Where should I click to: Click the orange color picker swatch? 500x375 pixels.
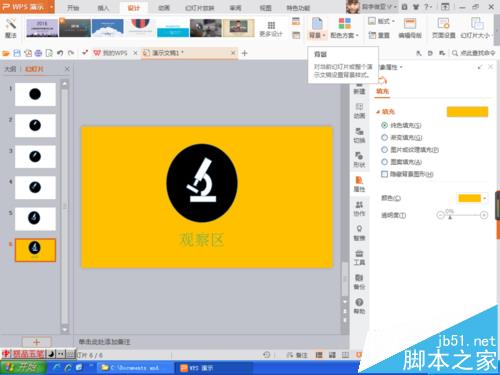click(x=469, y=198)
